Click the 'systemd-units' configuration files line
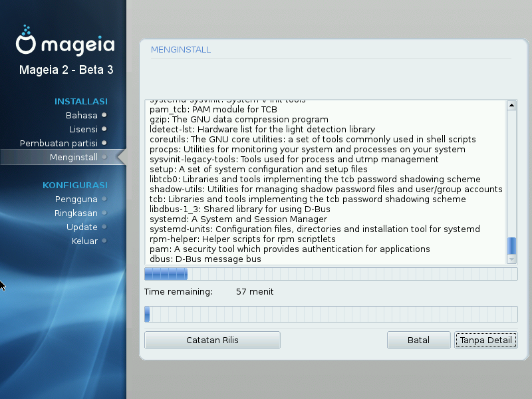 pos(315,229)
